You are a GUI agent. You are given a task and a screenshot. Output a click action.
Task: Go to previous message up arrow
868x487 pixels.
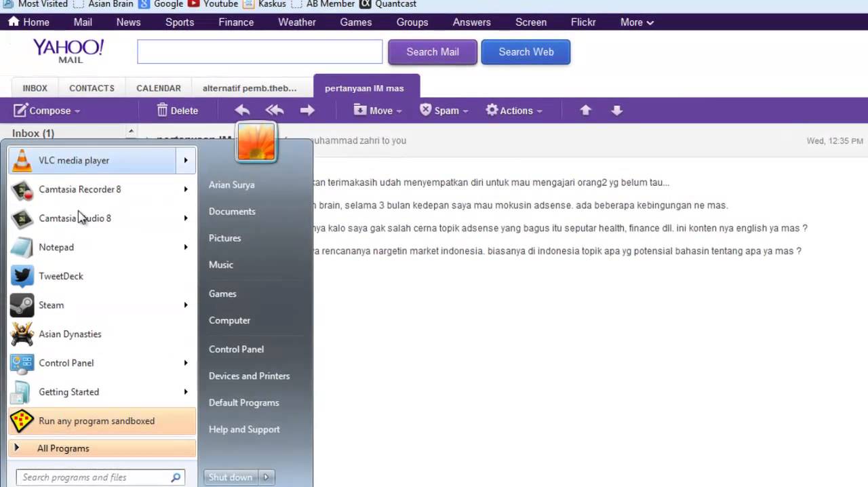[585, 111]
